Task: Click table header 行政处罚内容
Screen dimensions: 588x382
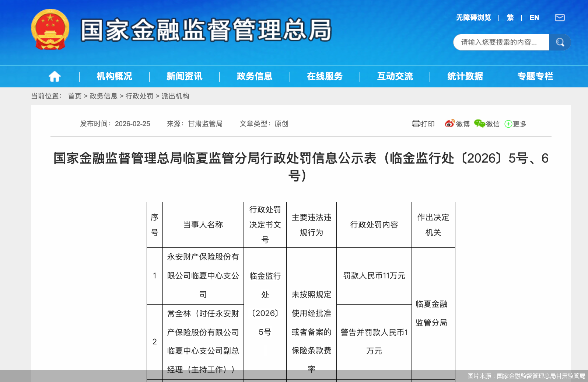Action: [x=374, y=225]
